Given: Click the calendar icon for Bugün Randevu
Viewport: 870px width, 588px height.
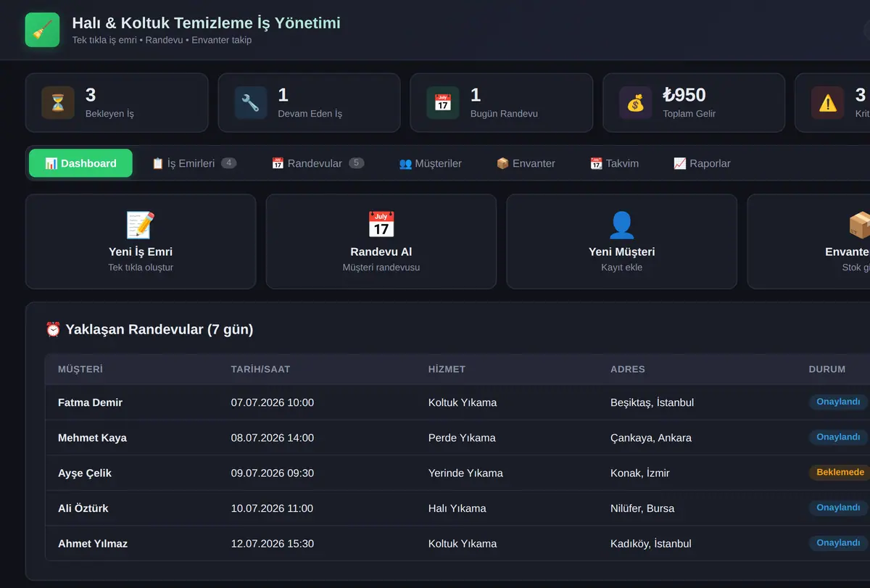Looking at the screenshot, I should click(442, 103).
